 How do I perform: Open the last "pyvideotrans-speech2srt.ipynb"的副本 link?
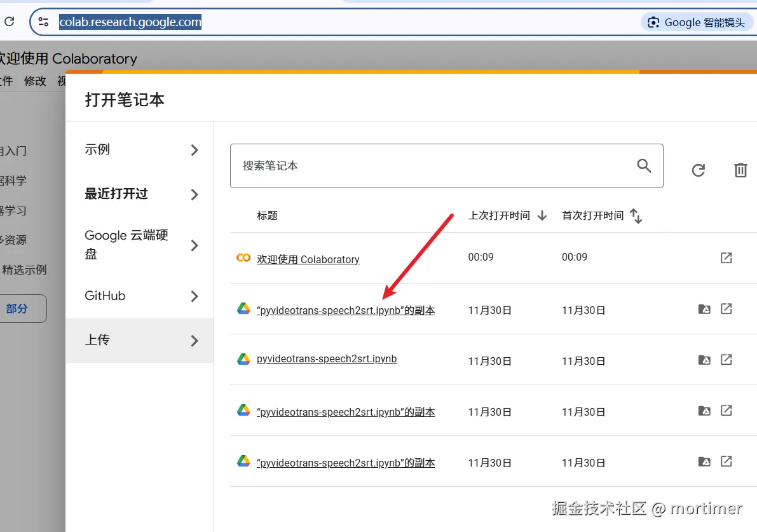[x=346, y=463]
